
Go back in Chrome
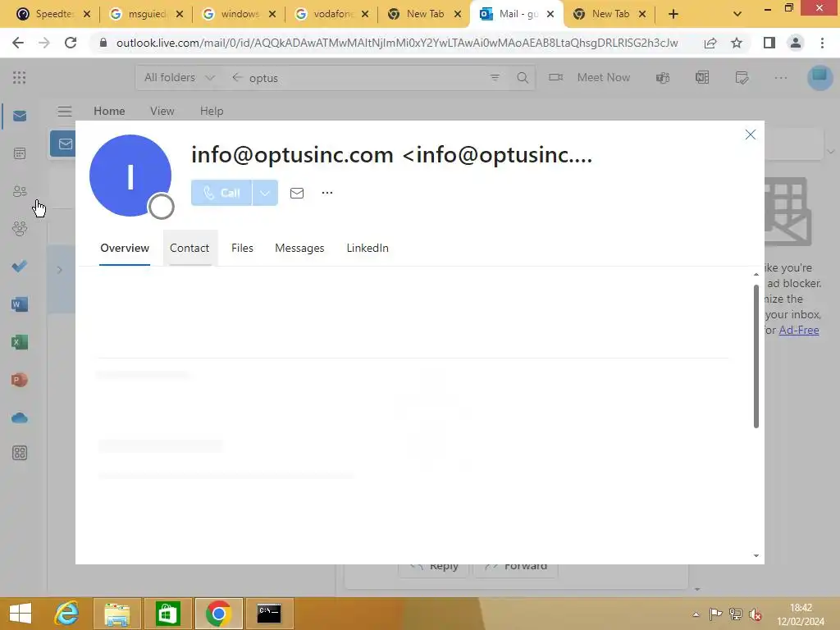point(18,43)
